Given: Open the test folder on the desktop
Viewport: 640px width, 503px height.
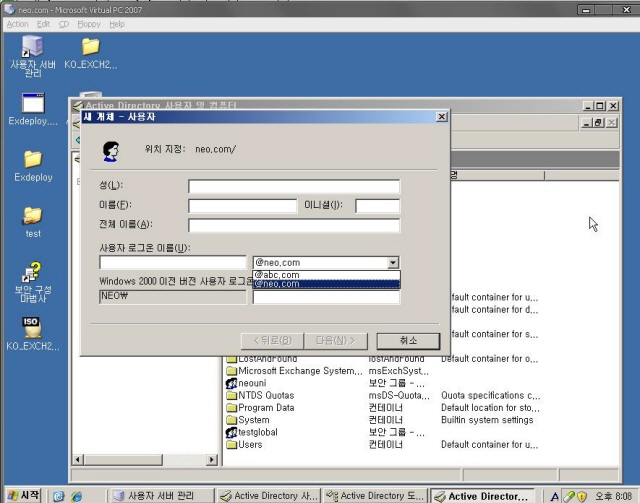Looking at the screenshot, I should 33,222.
